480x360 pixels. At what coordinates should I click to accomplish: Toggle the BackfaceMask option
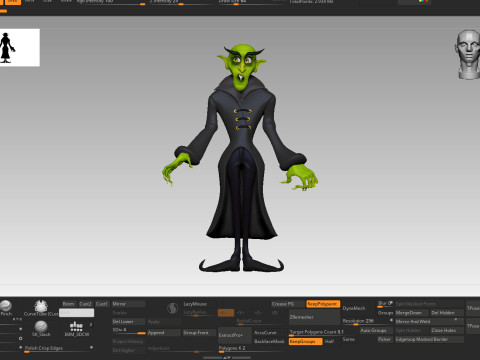point(269,341)
